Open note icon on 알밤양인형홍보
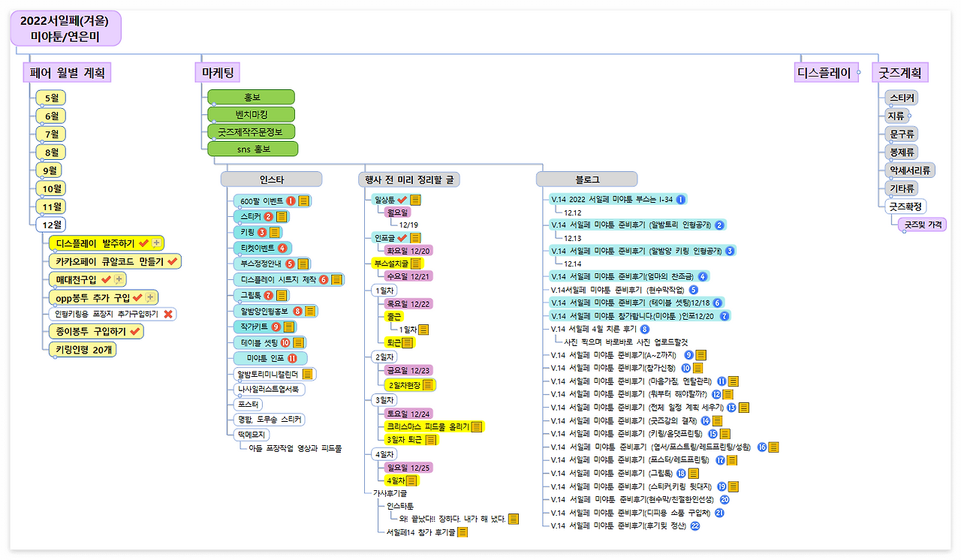The width and height of the screenshot is (961, 560). 311,311
